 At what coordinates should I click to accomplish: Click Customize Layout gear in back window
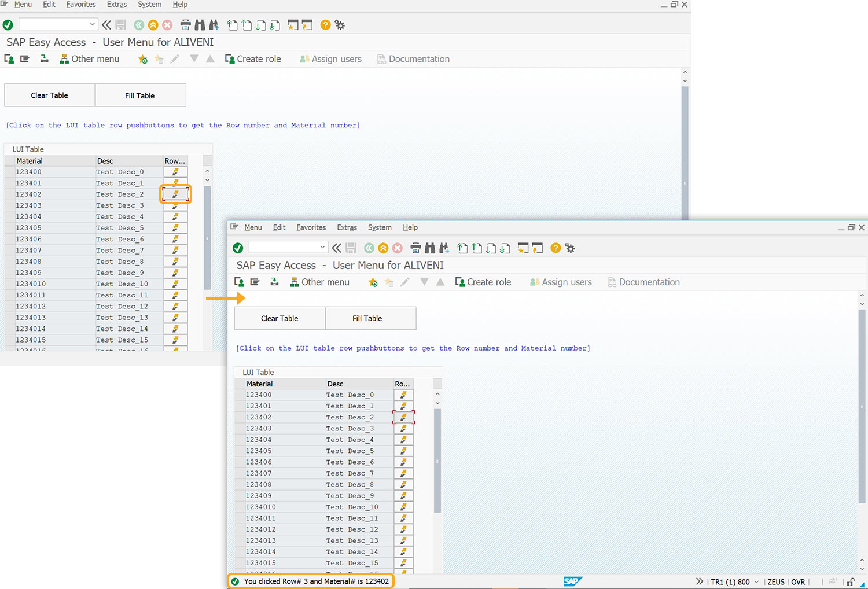tap(340, 25)
